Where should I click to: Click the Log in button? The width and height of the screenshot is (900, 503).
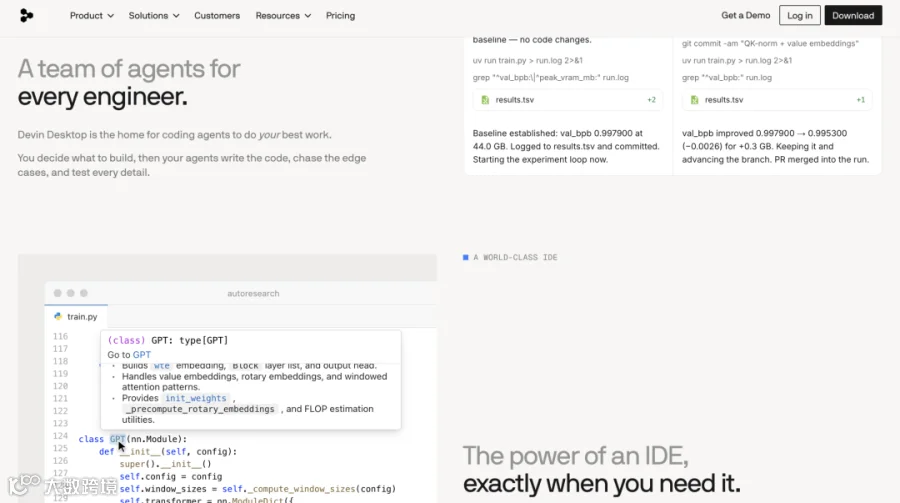point(800,16)
